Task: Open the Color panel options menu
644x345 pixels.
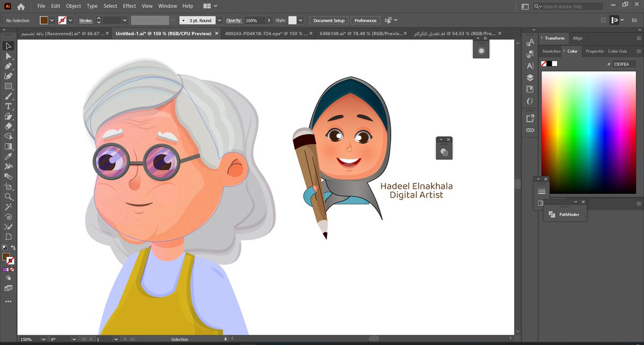Action: [x=639, y=51]
